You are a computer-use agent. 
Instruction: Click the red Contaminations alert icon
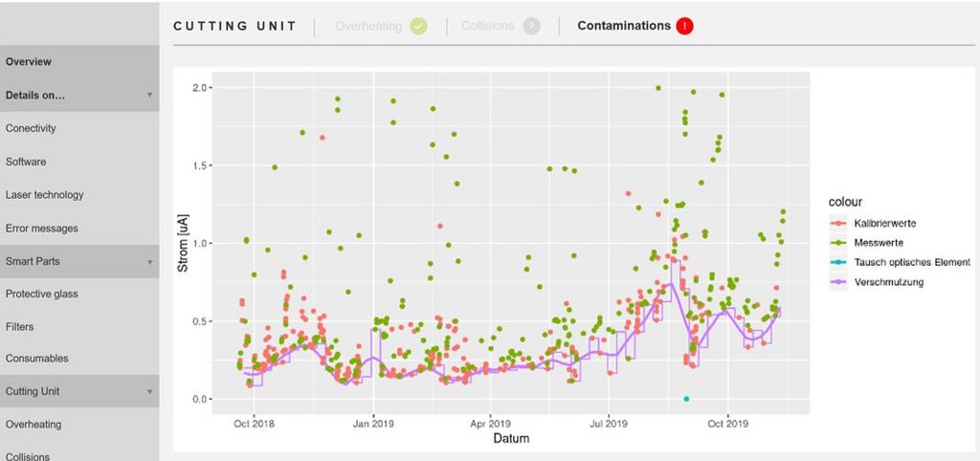pos(684,26)
